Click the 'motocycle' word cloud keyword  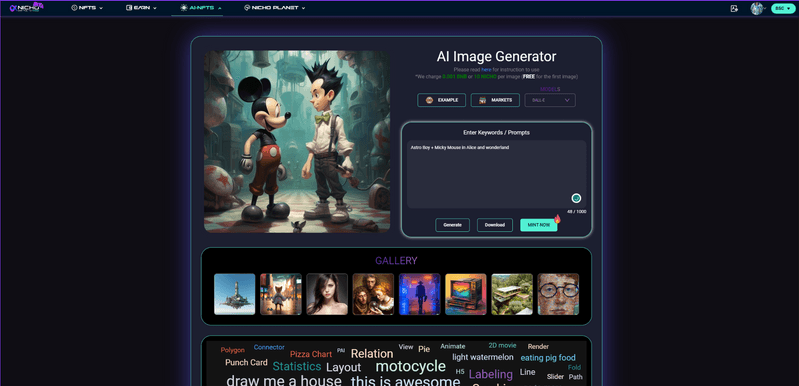411,366
